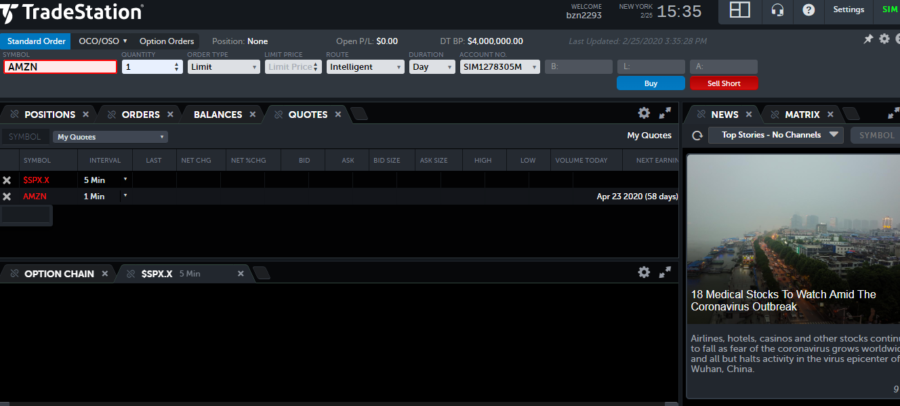Open the OCO/OSO dropdown

(x=103, y=41)
